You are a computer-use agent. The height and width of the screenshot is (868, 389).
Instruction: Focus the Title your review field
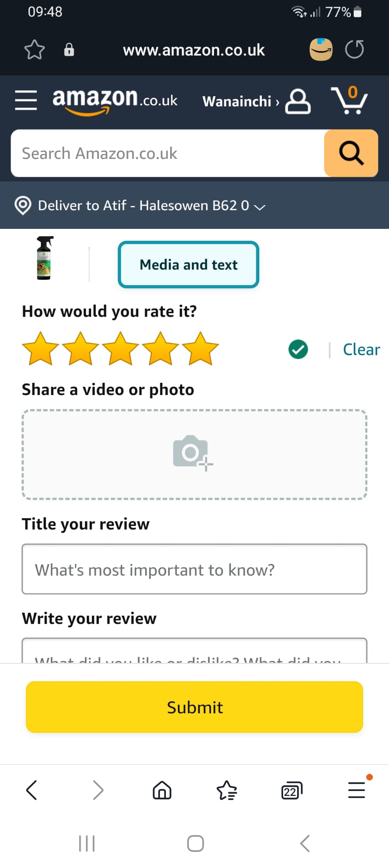tap(194, 569)
